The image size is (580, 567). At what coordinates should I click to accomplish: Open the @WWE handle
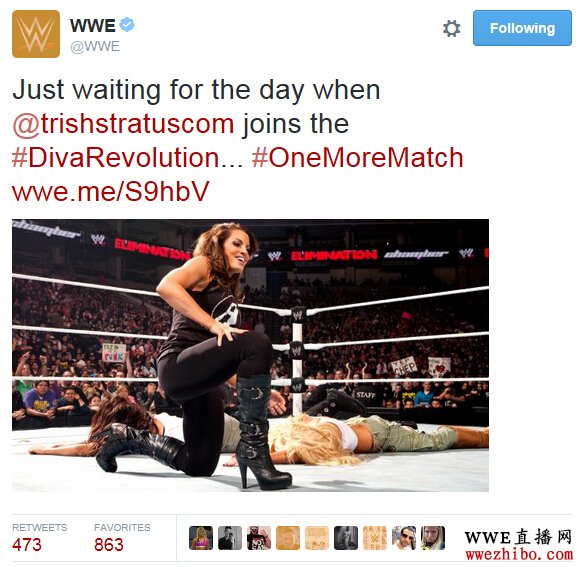(95, 47)
